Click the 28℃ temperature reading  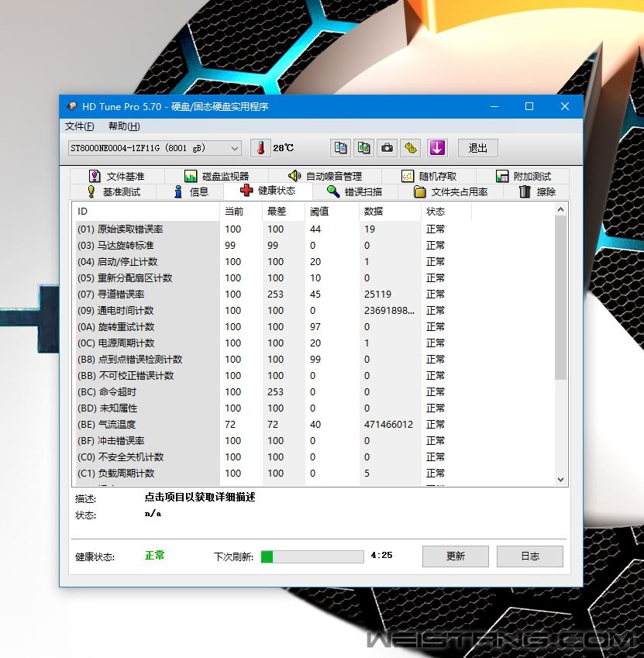[x=283, y=148]
